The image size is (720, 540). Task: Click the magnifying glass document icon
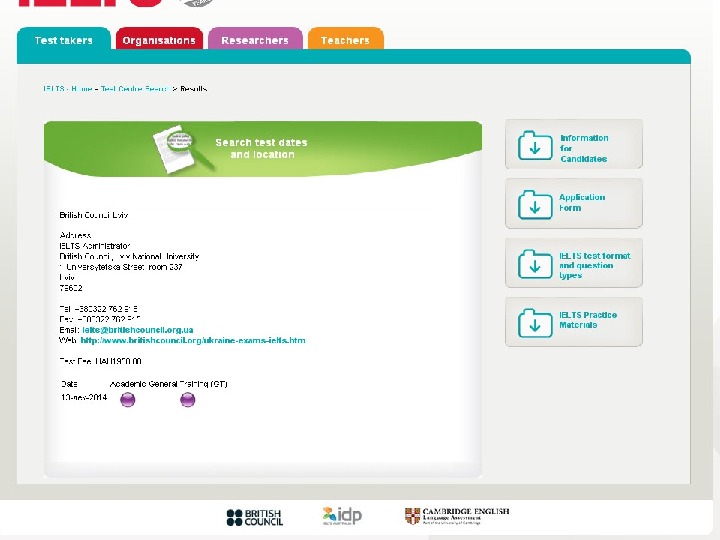[x=182, y=149]
